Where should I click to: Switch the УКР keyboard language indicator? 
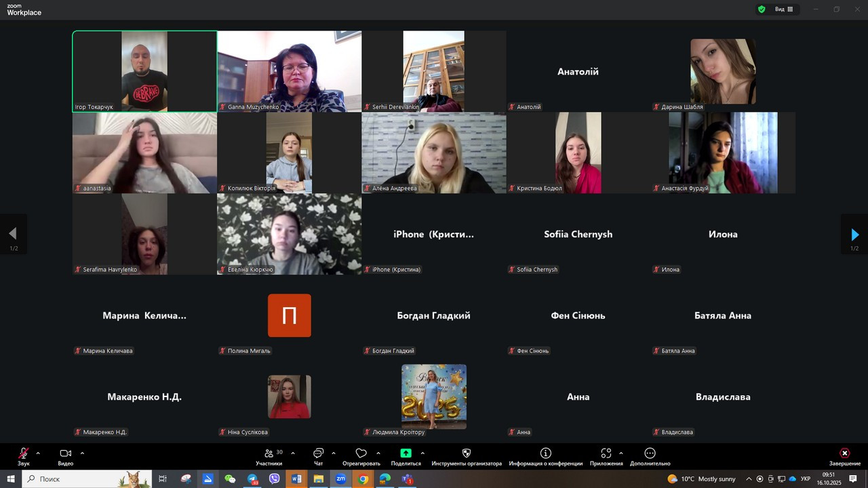point(806,479)
